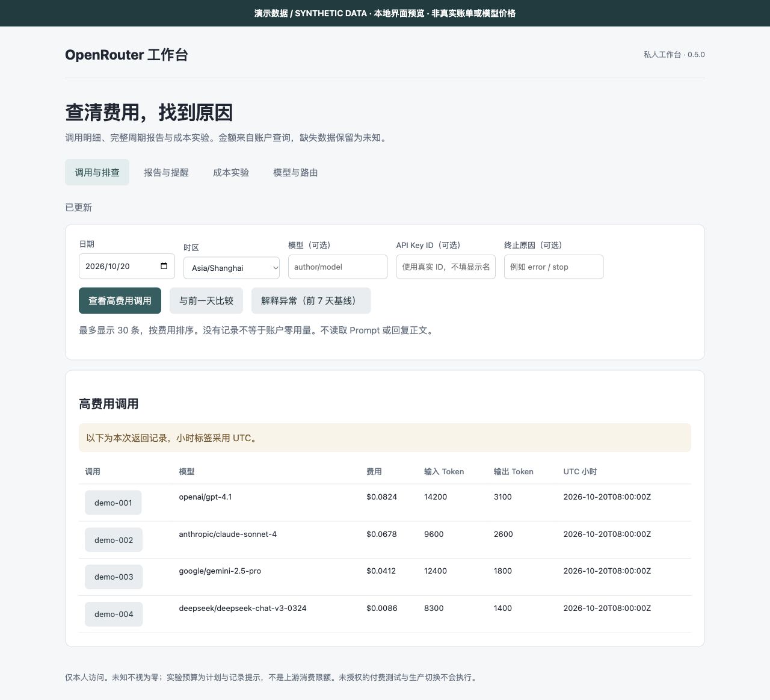Click the 终止原因 input field
770x700 pixels.
[553, 267]
